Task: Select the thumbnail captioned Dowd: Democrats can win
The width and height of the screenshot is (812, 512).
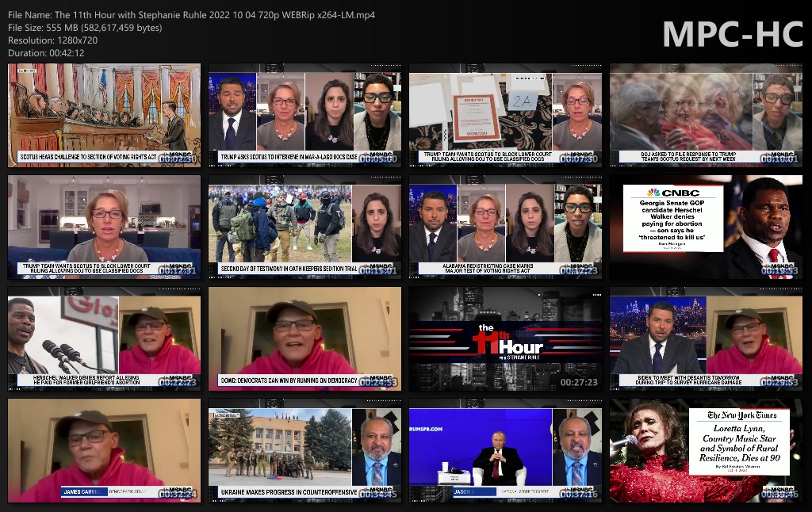Action: coord(304,339)
